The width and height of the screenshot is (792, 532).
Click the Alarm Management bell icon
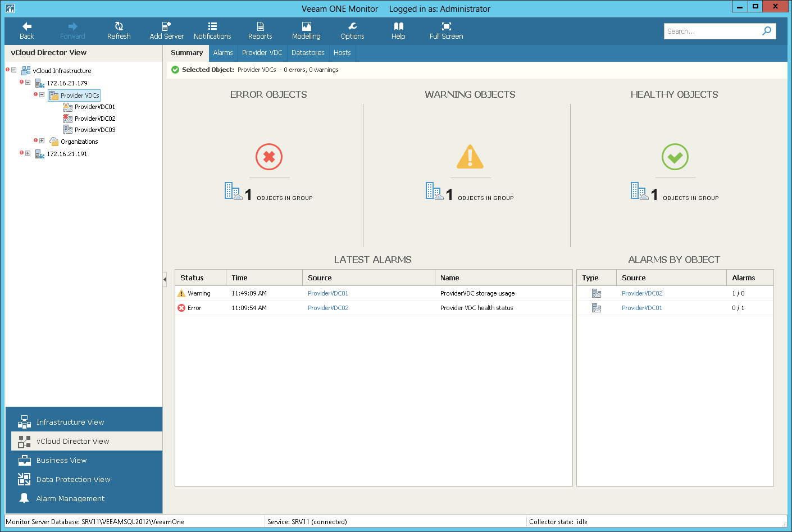(x=24, y=498)
